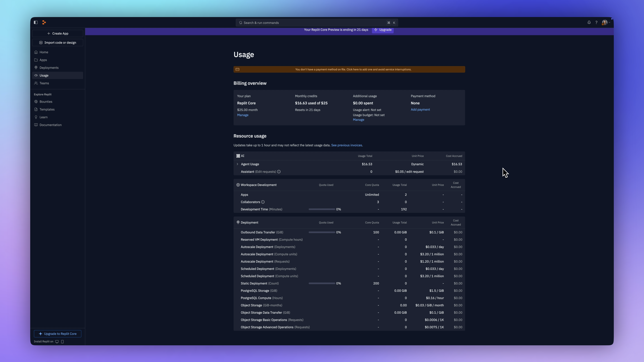Click the 'Unlimited' Apps core quota
The height and width of the screenshot is (362, 644).
pyautogui.click(x=372, y=195)
